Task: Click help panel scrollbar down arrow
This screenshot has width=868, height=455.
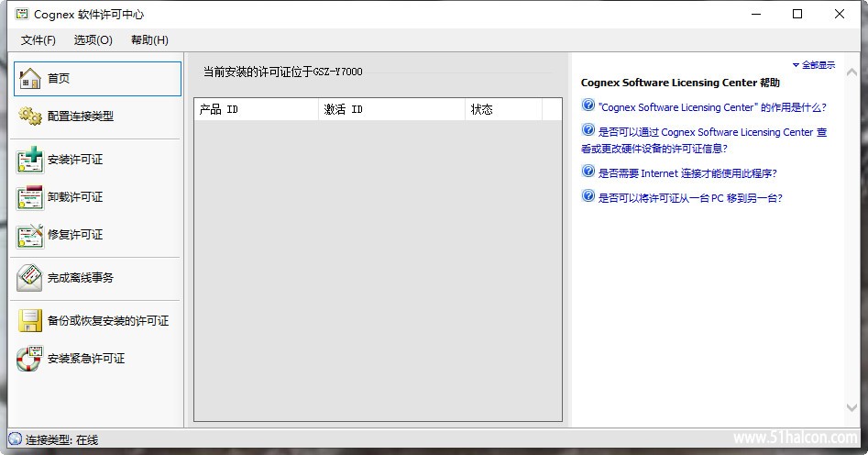Action: [852, 407]
